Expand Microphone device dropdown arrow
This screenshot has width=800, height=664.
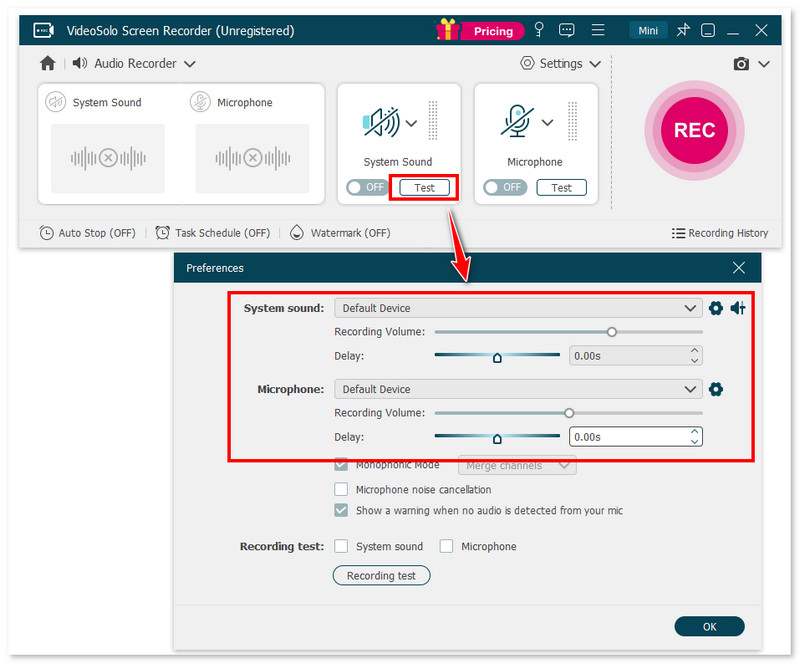point(547,122)
